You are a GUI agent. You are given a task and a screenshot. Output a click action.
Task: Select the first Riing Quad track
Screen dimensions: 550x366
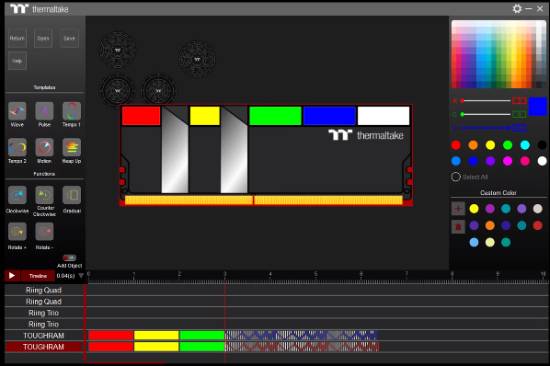pos(44,290)
